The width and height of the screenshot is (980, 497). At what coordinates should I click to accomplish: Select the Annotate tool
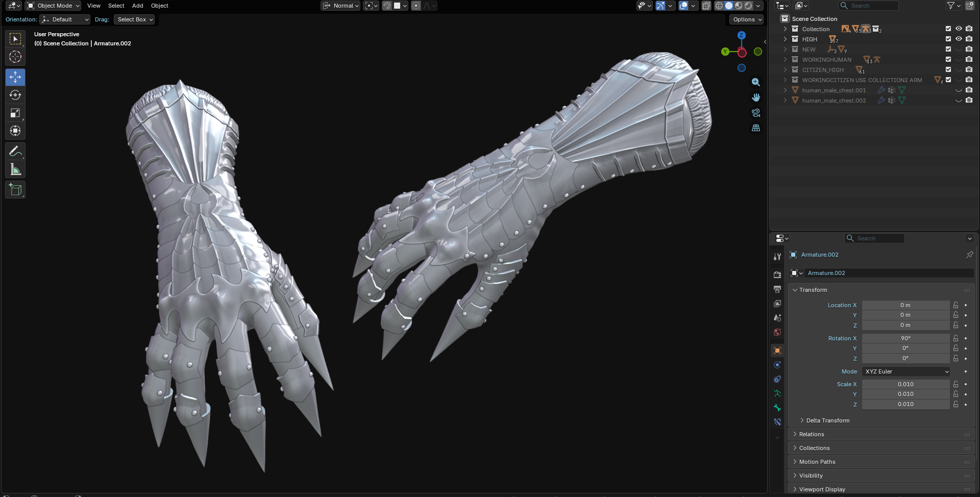tap(15, 152)
